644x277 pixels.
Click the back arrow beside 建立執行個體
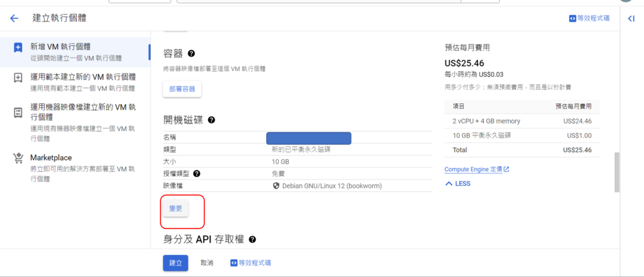coord(14,18)
